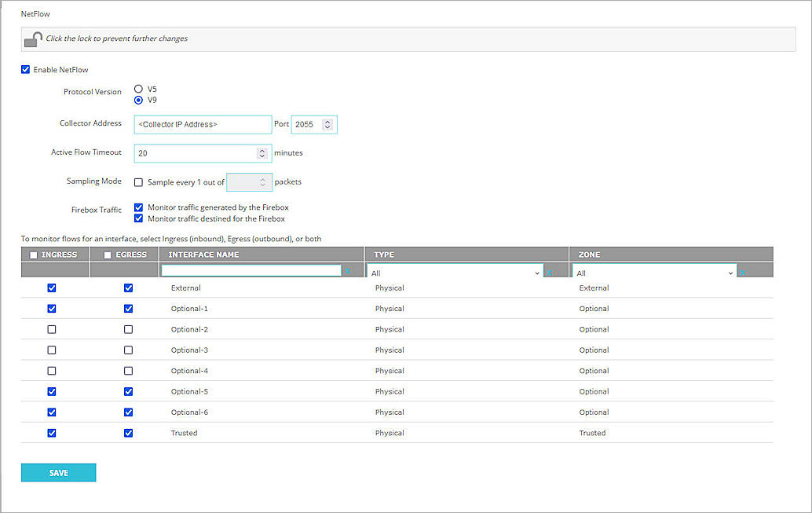Enable Egress for Optional-3 interface
The image size is (812, 513).
[x=128, y=350]
